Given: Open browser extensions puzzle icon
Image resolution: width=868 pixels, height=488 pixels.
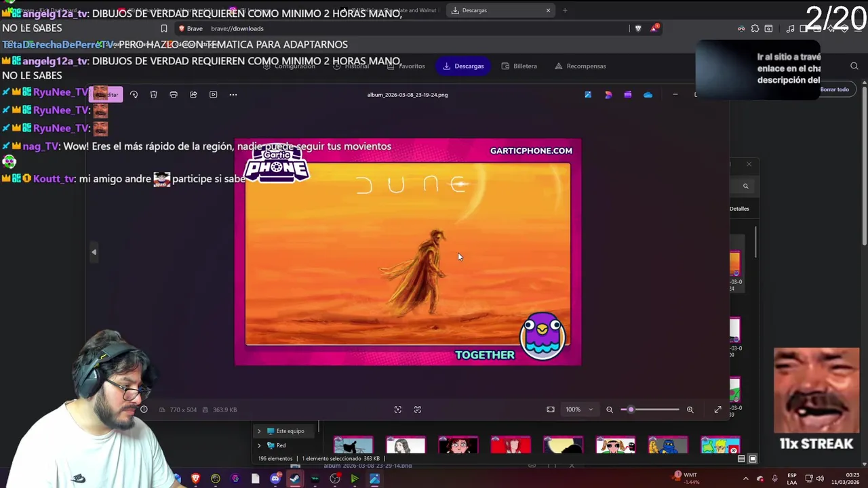Looking at the screenshot, I should [755, 28].
